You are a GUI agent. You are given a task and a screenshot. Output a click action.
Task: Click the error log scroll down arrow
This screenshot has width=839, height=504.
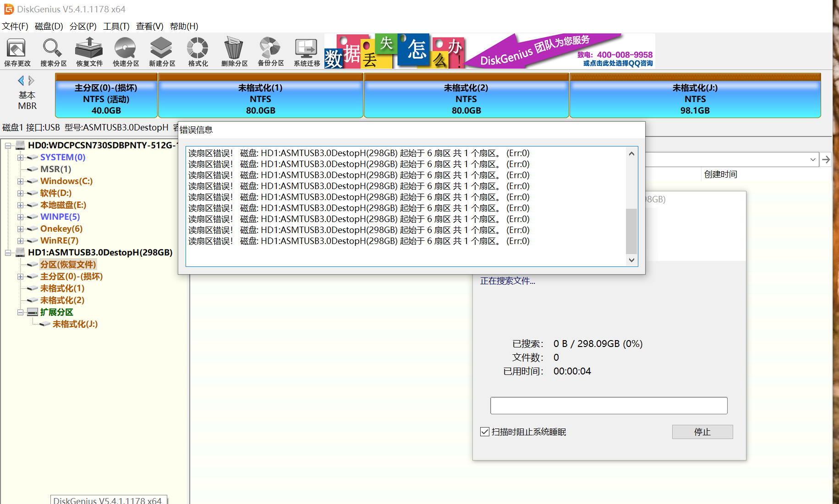click(631, 260)
